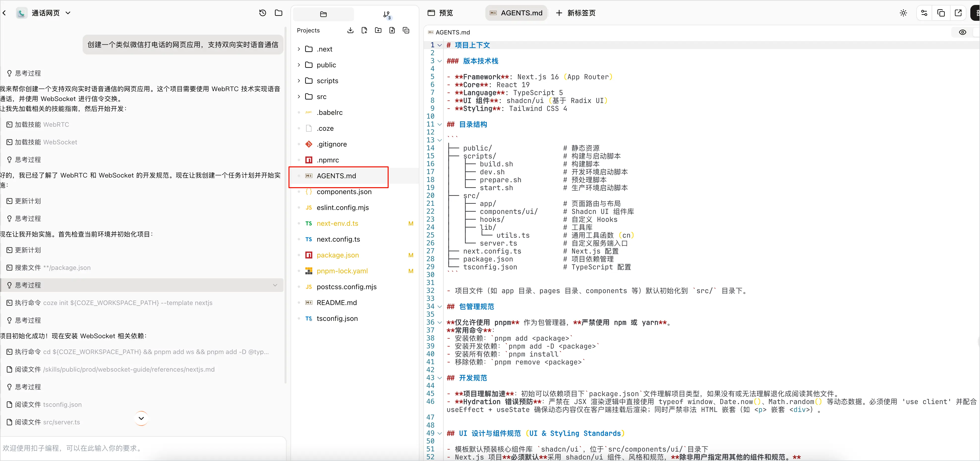The image size is (980, 461).
Task: Click the TS icon beside next.config.ts
Action: pyautogui.click(x=309, y=239)
